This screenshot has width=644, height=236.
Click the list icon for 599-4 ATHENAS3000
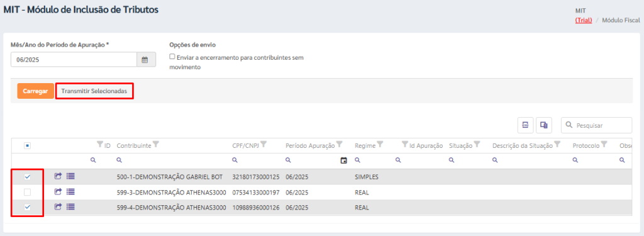pos(70,207)
